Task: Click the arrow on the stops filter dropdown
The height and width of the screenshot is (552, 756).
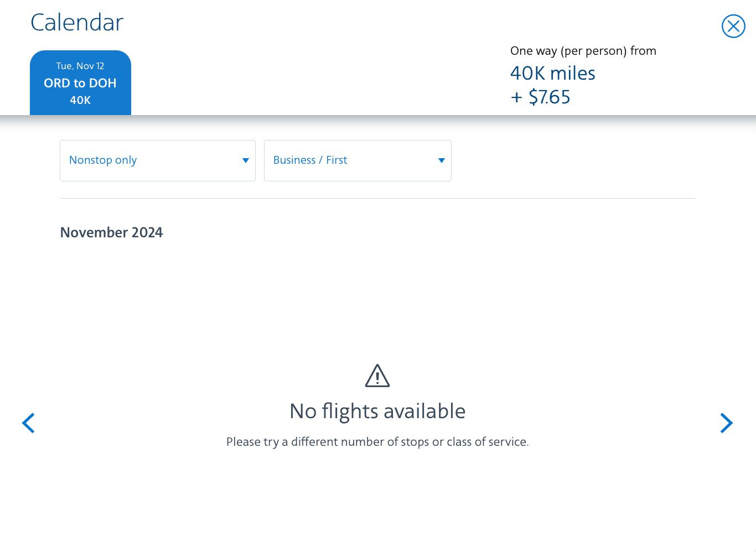Action: (x=245, y=160)
